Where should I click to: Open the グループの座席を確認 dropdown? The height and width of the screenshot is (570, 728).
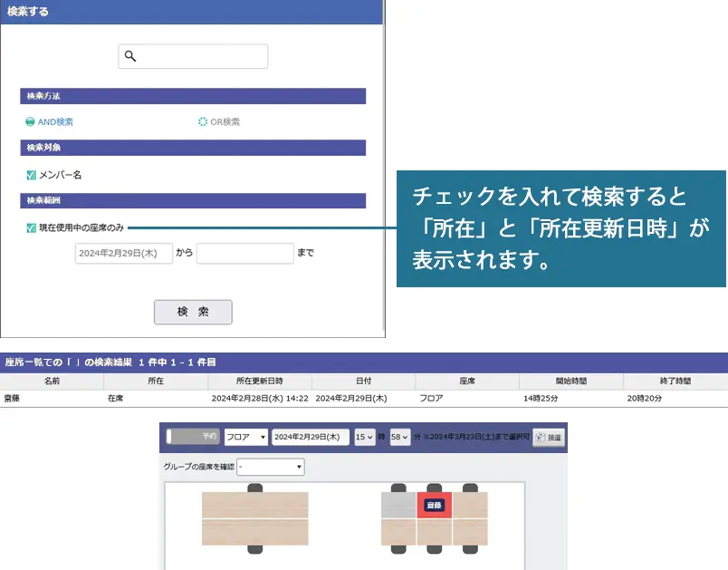(270, 467)
